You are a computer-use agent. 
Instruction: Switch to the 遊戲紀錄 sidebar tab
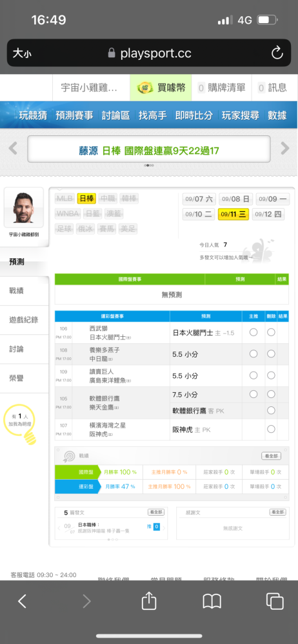(25, 320)
